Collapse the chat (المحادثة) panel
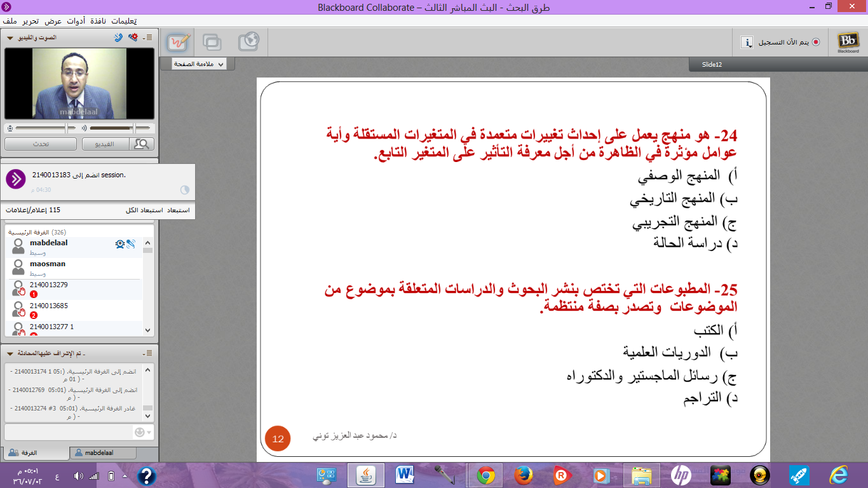 coord(10,353)
